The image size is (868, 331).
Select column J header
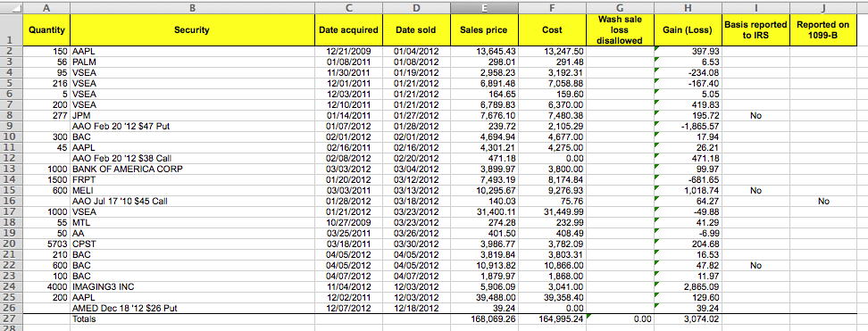point(823,8)
